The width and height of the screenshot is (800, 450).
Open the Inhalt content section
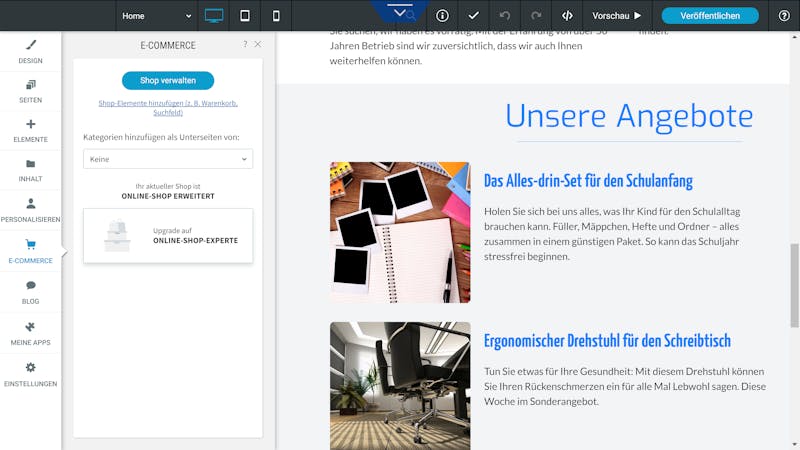[x=31, y=170]
